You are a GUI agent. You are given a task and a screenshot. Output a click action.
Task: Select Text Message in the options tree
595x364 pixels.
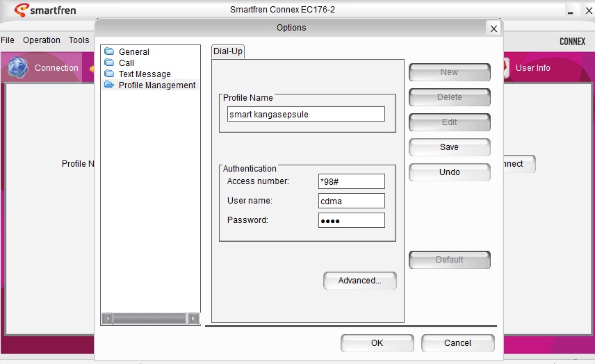tap(145, 74)
